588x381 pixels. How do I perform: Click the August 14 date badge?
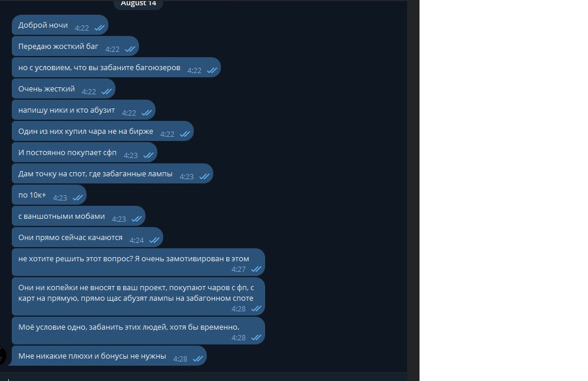point(138,4)
